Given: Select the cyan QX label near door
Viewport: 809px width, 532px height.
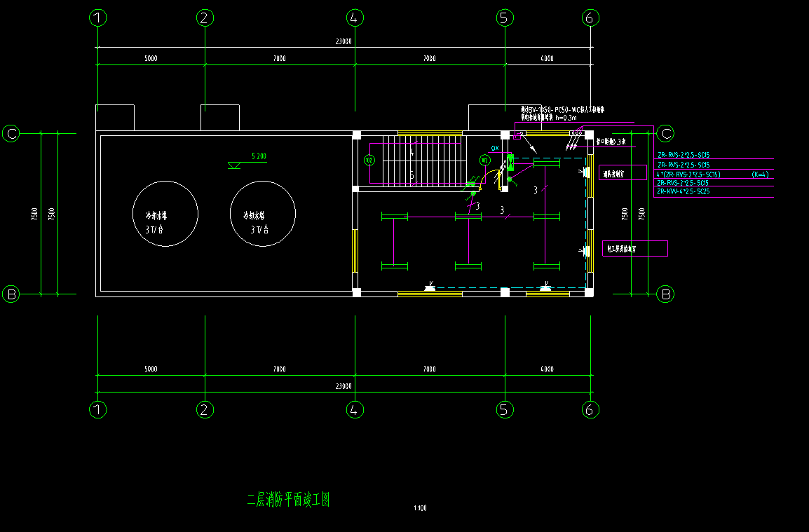Looking at the screenshot, I should point(495,149).
